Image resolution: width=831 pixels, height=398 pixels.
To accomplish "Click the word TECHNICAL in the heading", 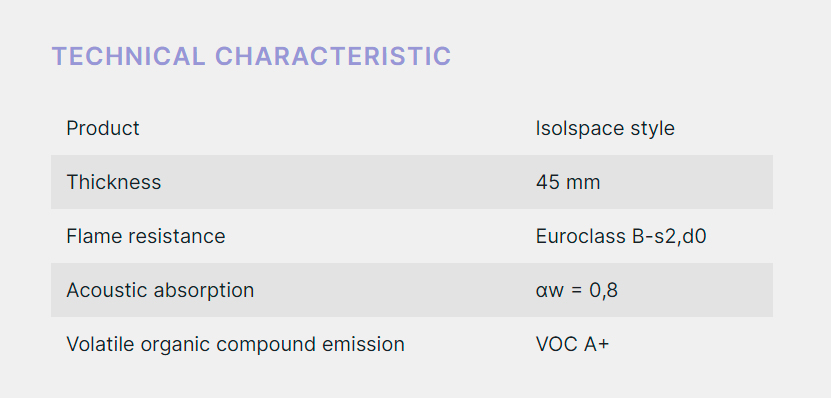I will coord(128,56).
